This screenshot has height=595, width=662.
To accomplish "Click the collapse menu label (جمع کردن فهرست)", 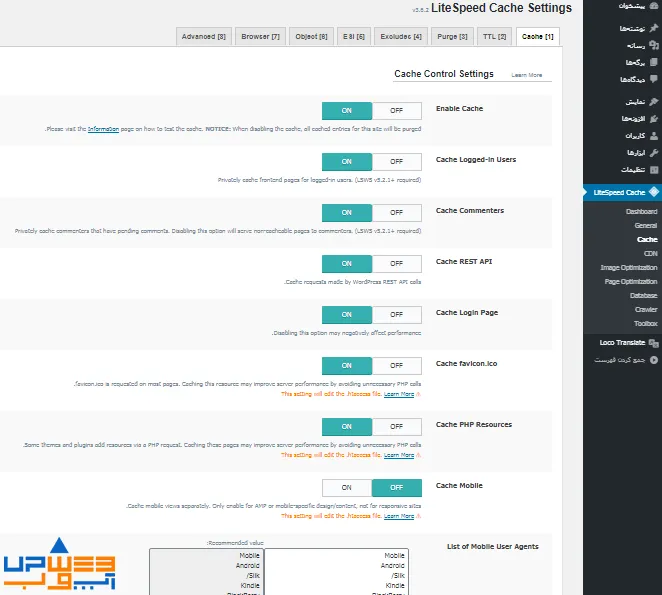I will click(620, 360).
